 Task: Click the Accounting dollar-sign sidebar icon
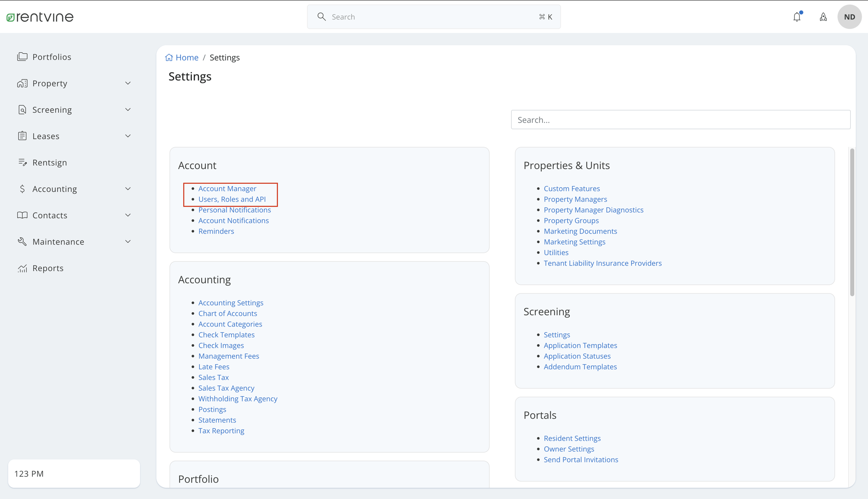coord(23,188)
